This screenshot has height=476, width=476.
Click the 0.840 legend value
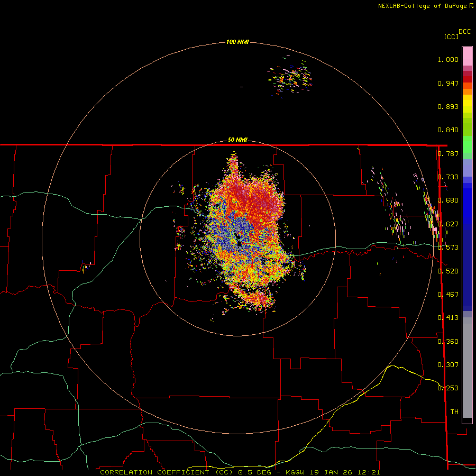click(x=448, y=130)
